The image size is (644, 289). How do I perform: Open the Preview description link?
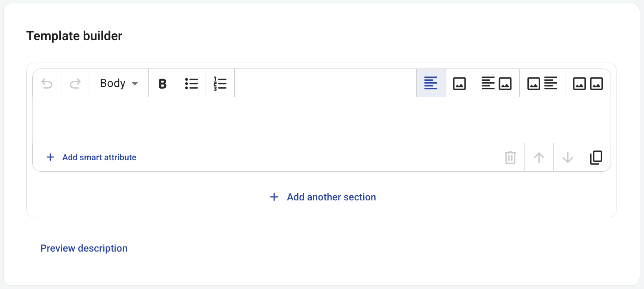pos(84,248)
